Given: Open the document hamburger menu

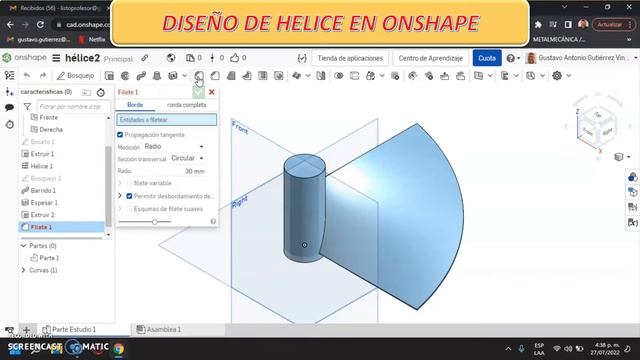Looking at the screenshot, I should [56, 58].
